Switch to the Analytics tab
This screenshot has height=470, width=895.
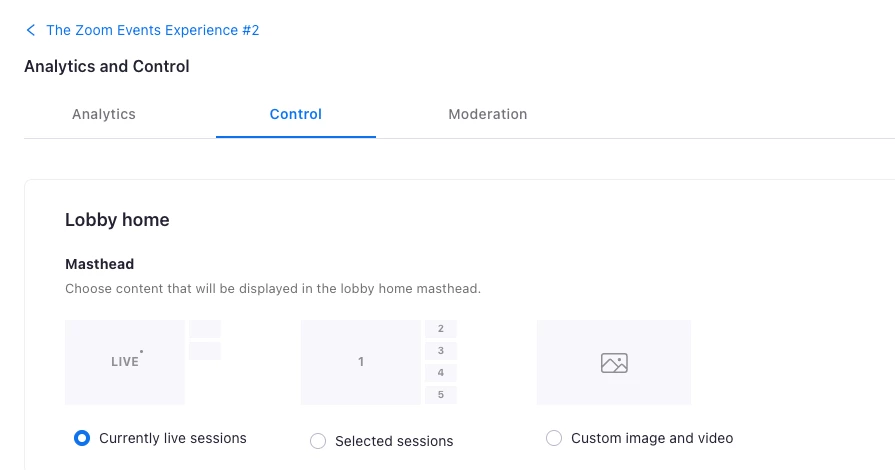click(104, 114)
